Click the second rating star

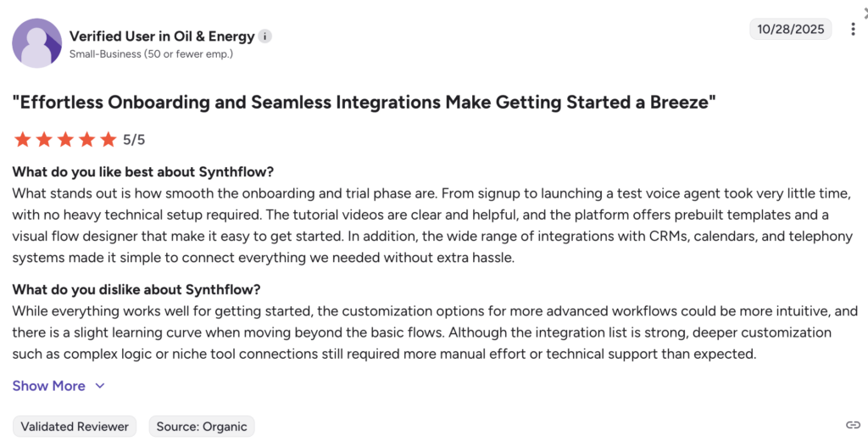[x=43, y=139]
